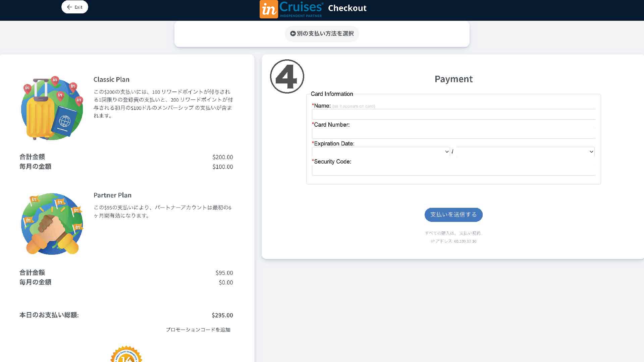Click the $0.00 monthly amount

click(x=226, y=283)
